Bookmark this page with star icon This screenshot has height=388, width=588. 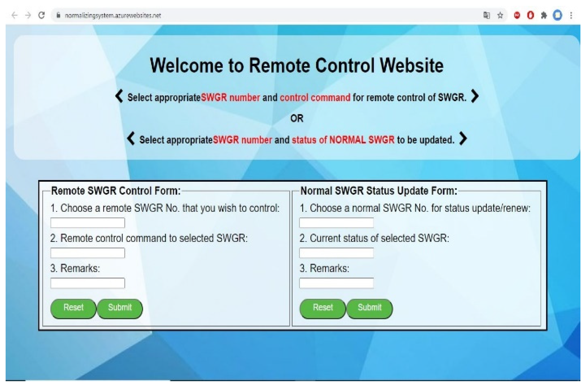pyautogui.click(x=500, y=15)
